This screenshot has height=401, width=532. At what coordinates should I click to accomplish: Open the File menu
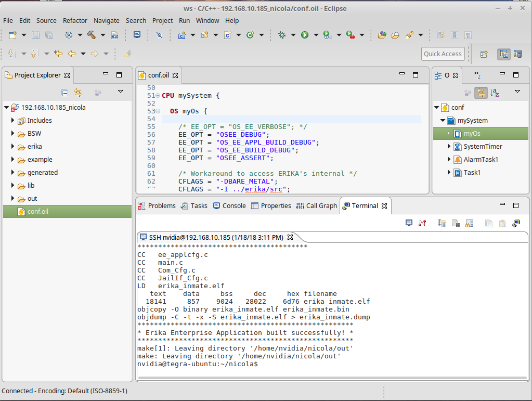pyautogui.click(x=8, y=20)
